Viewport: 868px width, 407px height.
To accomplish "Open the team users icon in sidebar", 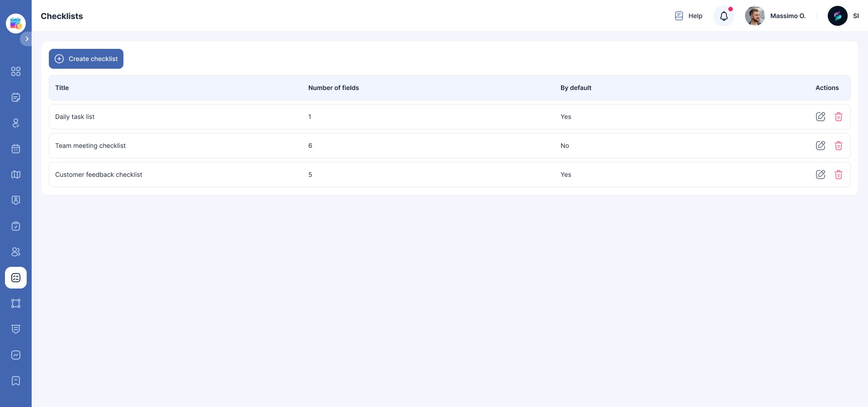I will point(16,252).
